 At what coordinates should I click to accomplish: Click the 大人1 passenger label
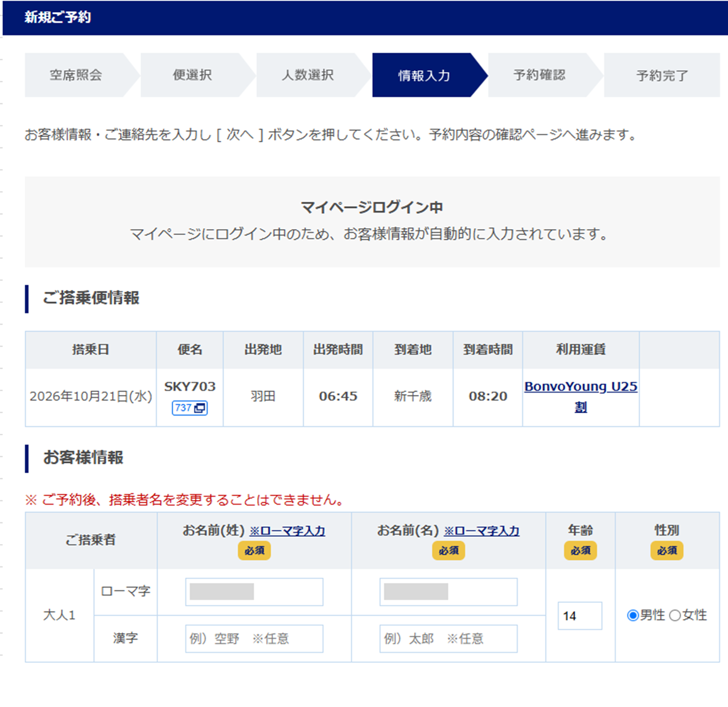click(59, 616)
